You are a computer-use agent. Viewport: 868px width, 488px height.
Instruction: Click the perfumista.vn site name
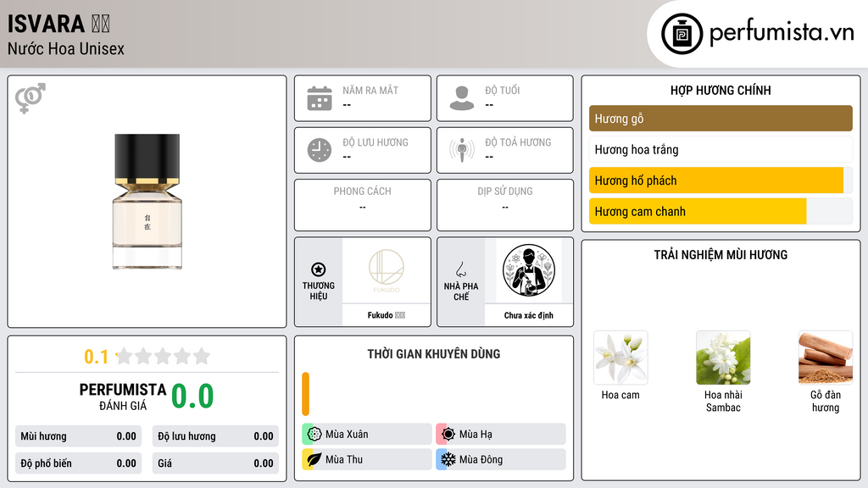pos(782,32)
